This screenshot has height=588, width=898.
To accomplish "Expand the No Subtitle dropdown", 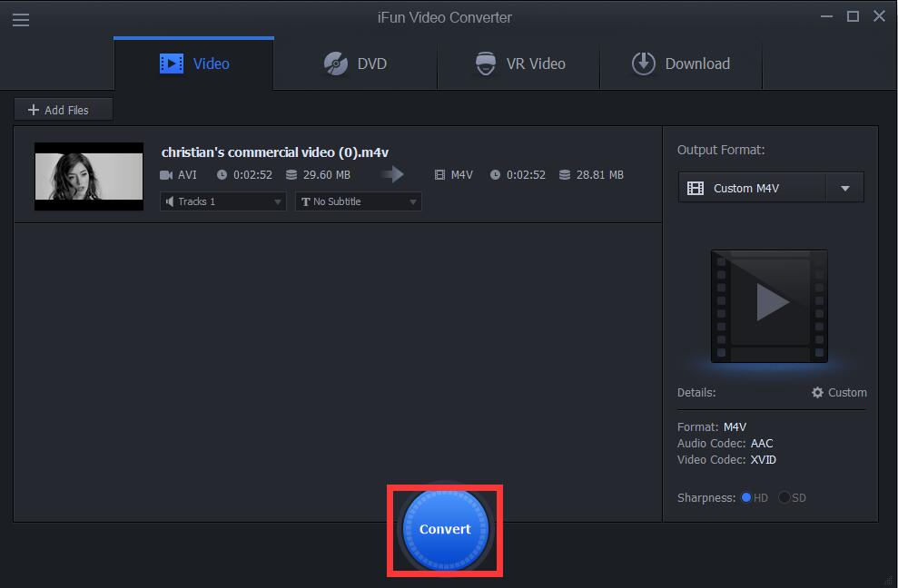I will [x=359, y=201].
